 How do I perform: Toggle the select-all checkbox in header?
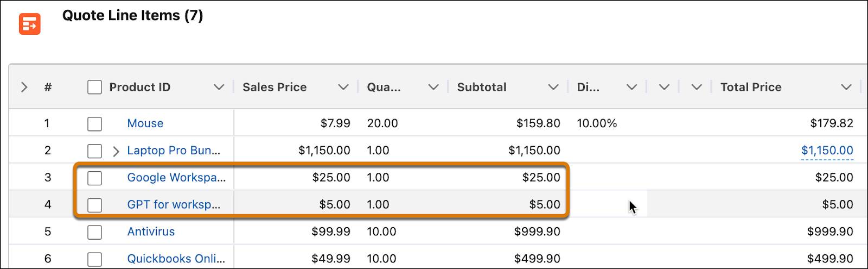(94, 87)
